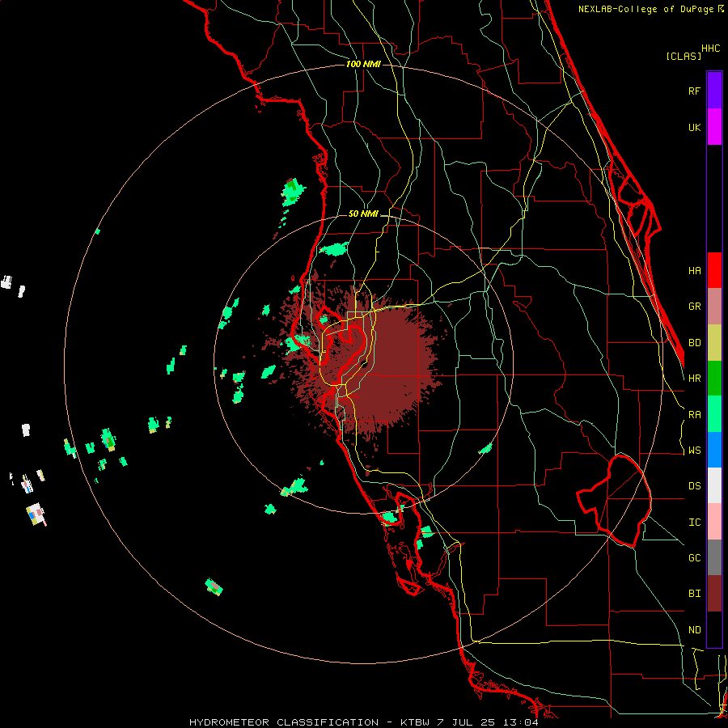Click the NEXLAB-College of DuPage text
The width and height of the screenshot is (728, 728).
645,9
